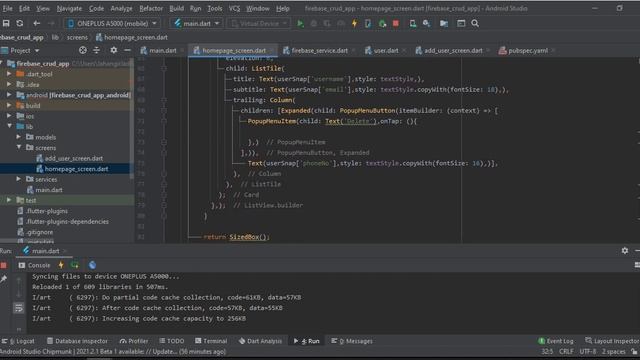Open Project panel settings gear

coord(113,50)
